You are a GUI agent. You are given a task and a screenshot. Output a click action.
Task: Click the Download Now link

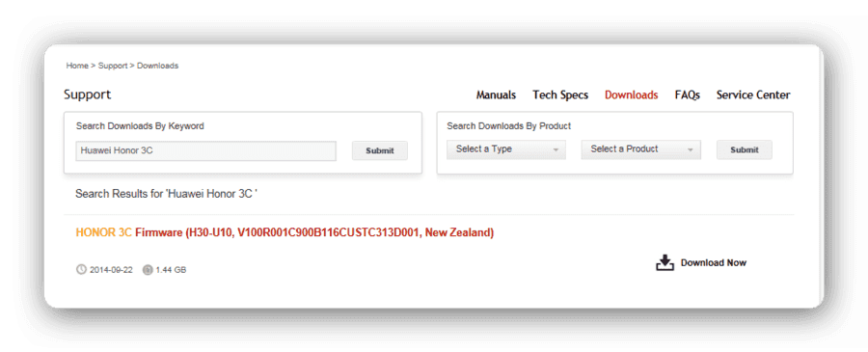coord(714,263)
